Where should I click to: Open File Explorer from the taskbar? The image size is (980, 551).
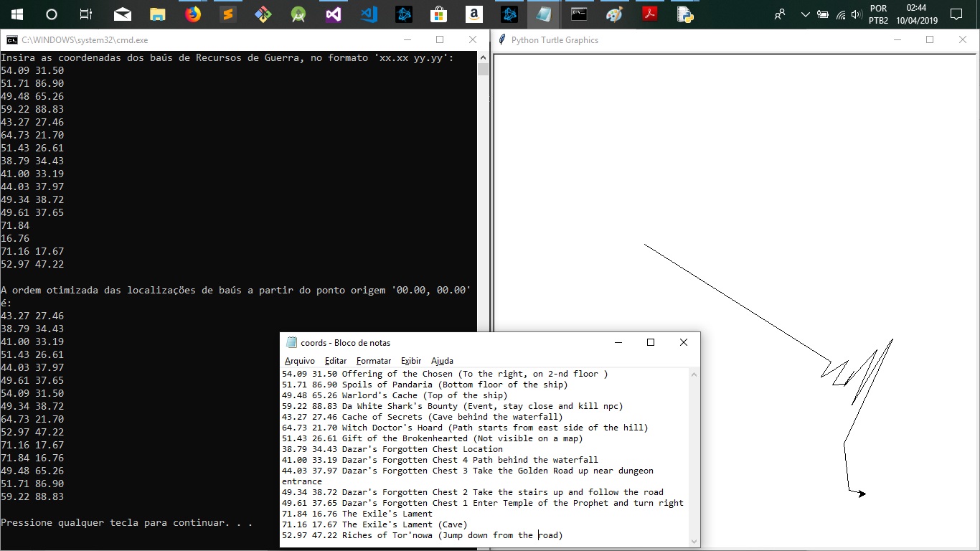click(x=158, y=14)
